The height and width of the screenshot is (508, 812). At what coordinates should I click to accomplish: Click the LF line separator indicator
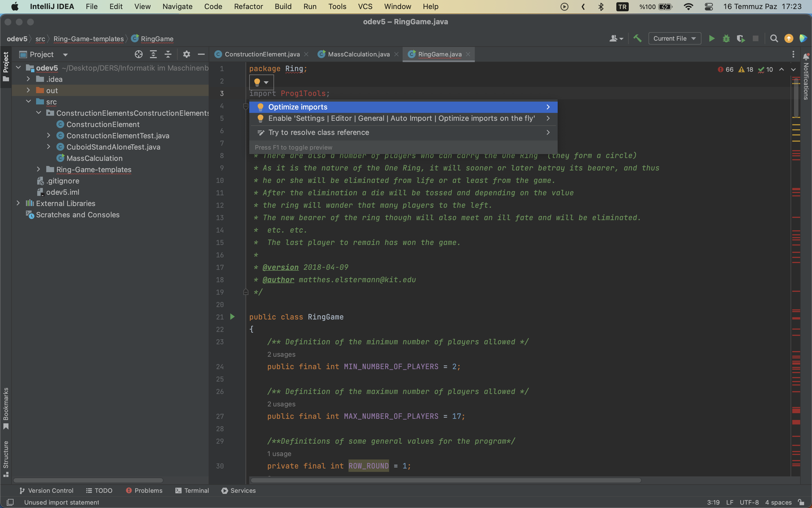click(x=729, y=502)
